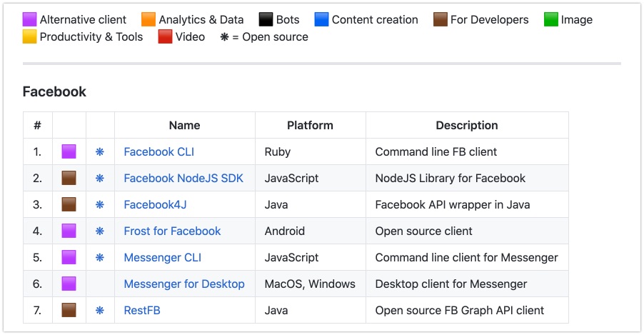Open the Frost for Facebook link
644x335 pixels.
pyautogui.click(x=173, y=231)
